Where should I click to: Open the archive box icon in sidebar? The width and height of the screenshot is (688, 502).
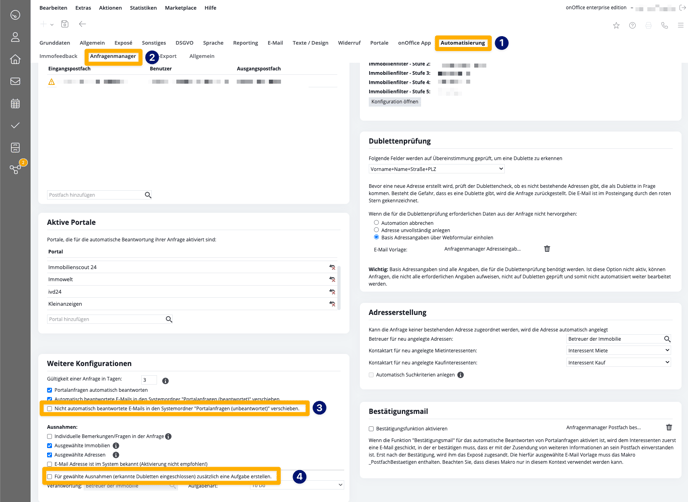click(15, 147)
